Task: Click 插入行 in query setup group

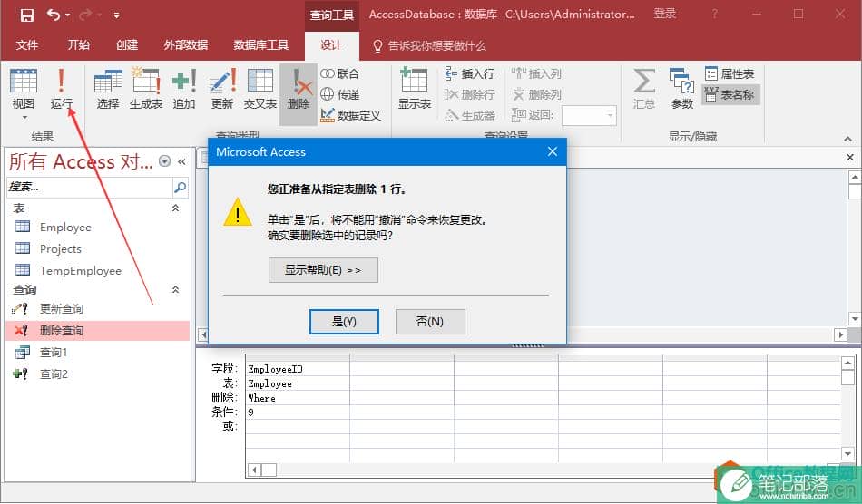Action: (469, 73)
